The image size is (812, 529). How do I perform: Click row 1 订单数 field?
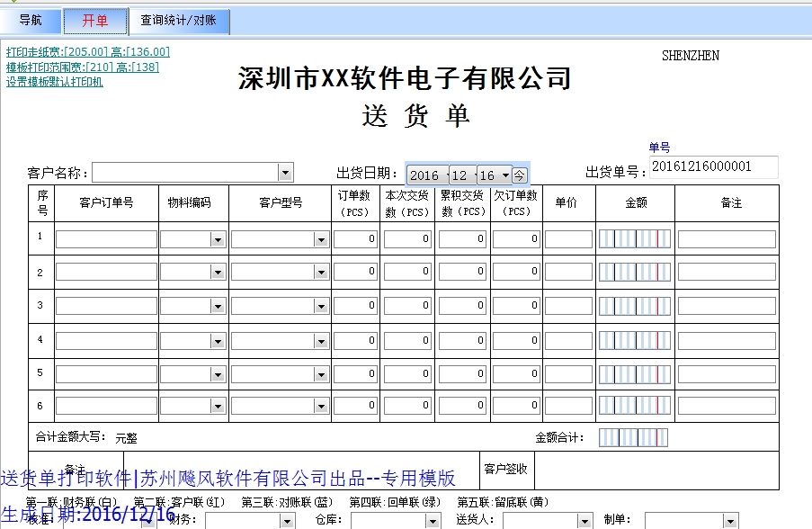(x=355, y=238)
